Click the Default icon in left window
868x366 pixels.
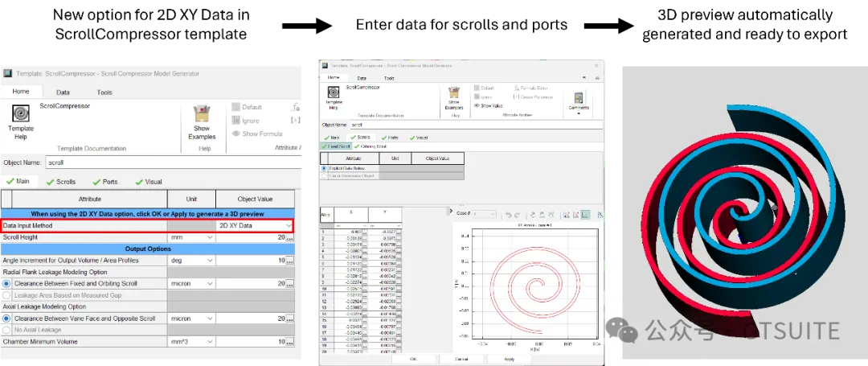(x=235, y=107)
